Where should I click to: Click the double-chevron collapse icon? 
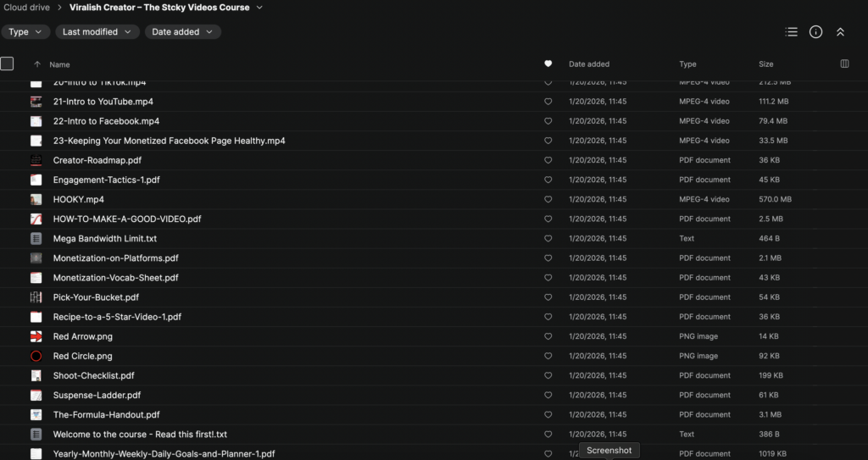click(840, 32)
